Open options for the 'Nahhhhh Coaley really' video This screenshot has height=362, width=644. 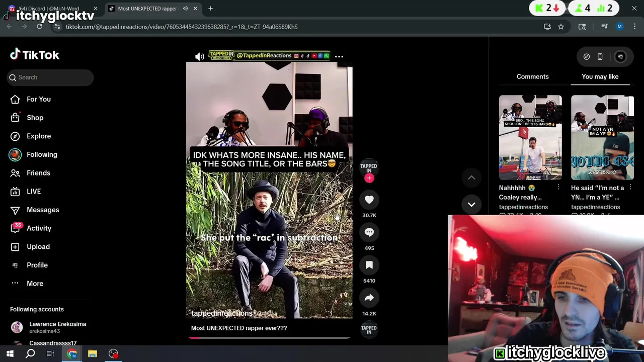[558, 188]
